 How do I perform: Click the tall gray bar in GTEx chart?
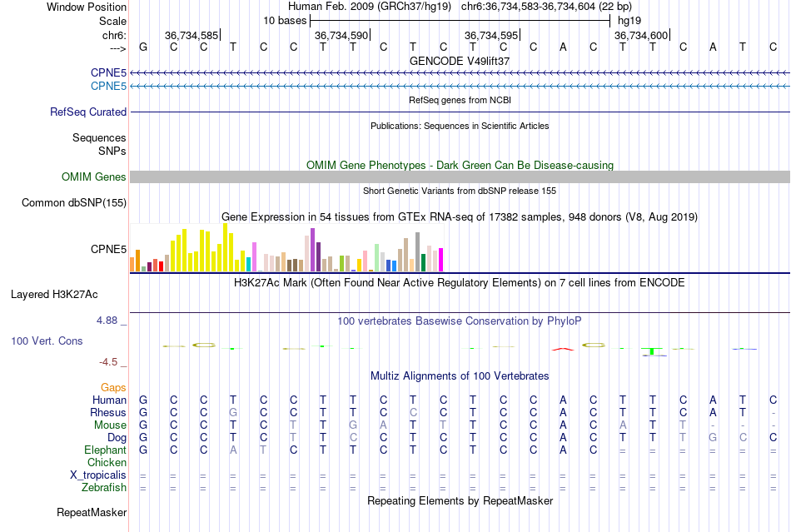(x=418, y=252)
